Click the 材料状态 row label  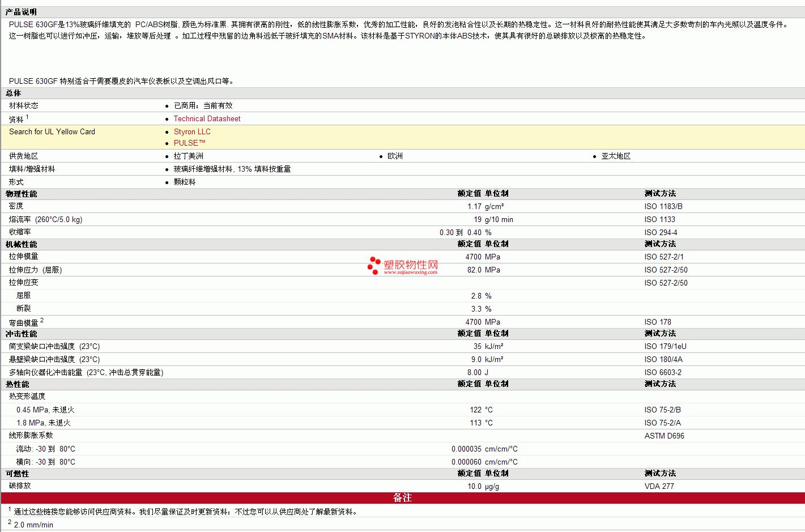tap(24, 106)
